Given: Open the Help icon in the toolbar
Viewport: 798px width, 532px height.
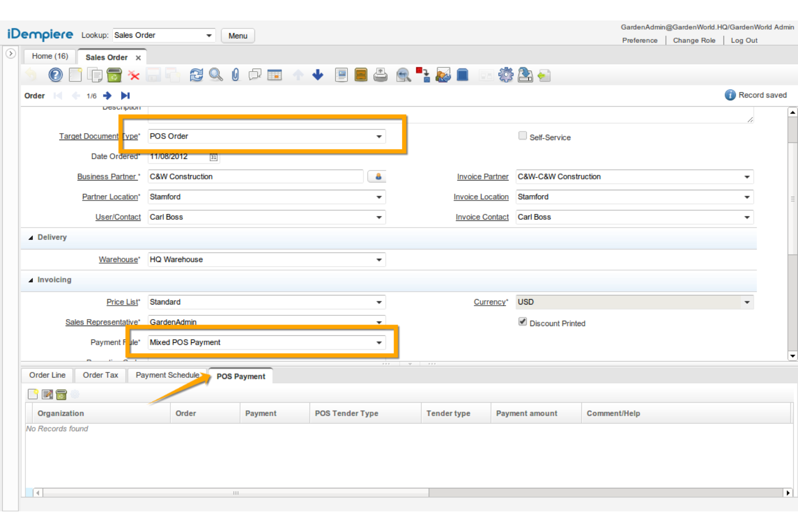Looking at the screenshot, I should [x=56, y=75].
